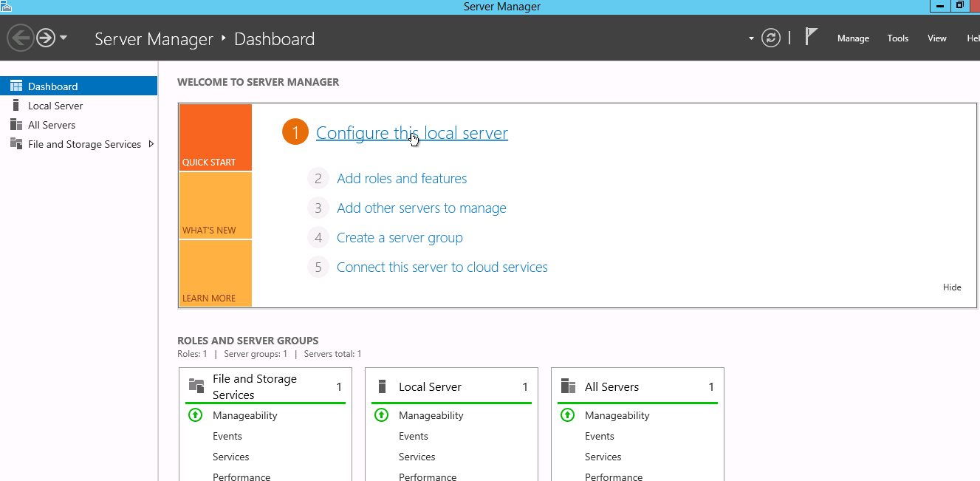
Task: Click Add roles and features link
Action: click(x=402, y=179)
